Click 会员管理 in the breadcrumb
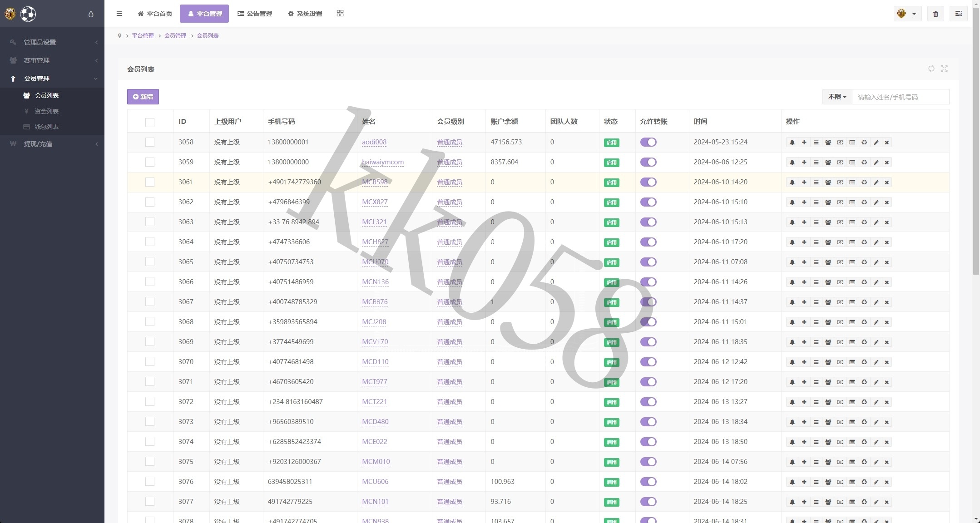Image resolution: width=980 pixels, height=523 pixels. 175,35
